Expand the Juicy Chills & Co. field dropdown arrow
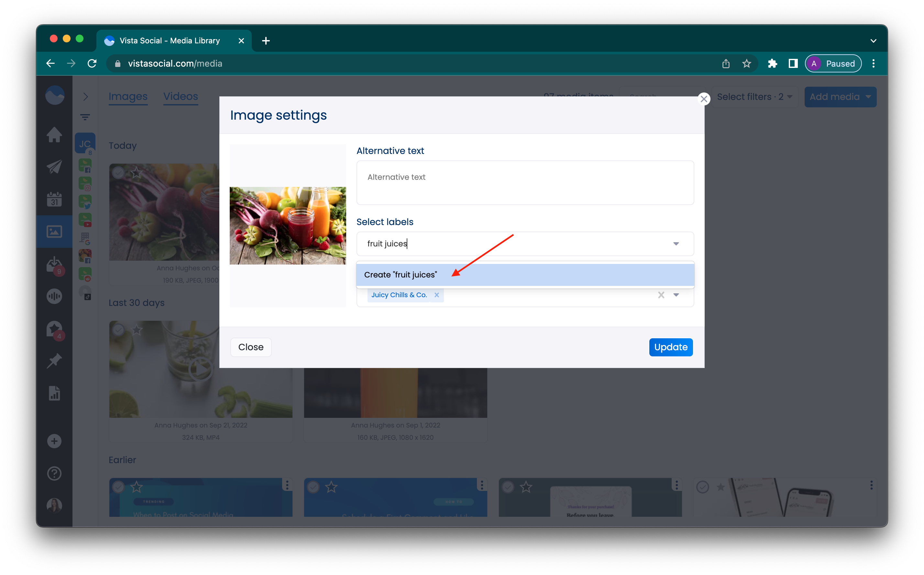Image resolution: width=924 pixels, height=575 pixels. pos(676,295)
